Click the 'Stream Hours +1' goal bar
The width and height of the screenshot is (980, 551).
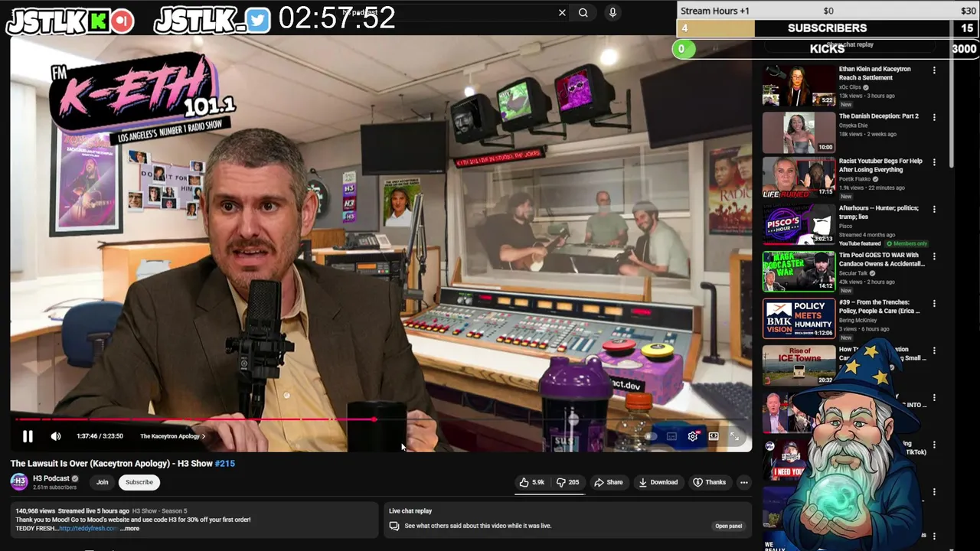pyautogui.click(x=828, y=11)
